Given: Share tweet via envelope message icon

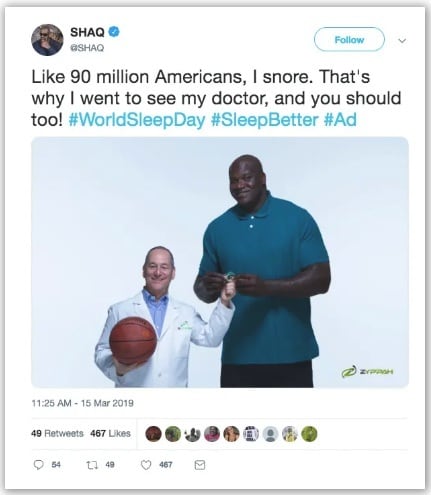Looking at the screenshot, I should (199, 465).
